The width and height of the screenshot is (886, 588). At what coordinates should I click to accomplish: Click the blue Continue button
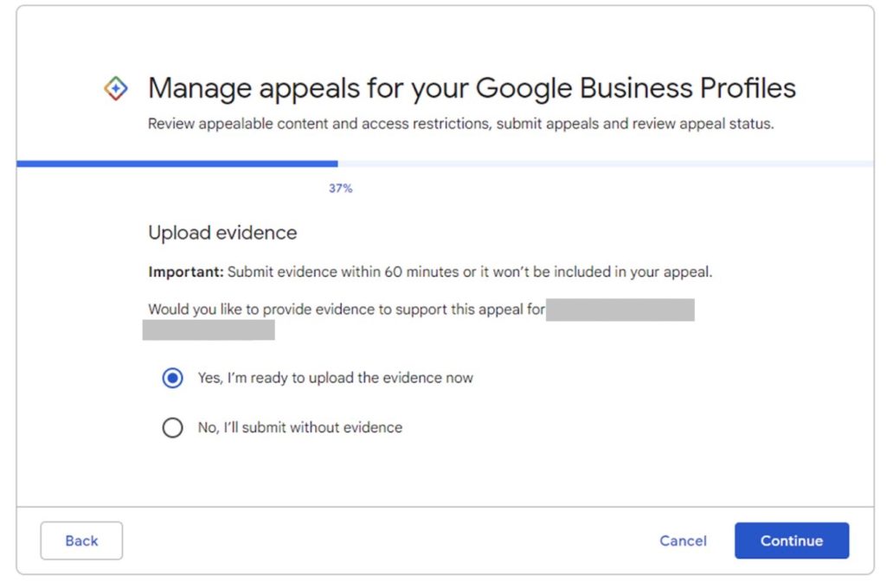[791, 540]
